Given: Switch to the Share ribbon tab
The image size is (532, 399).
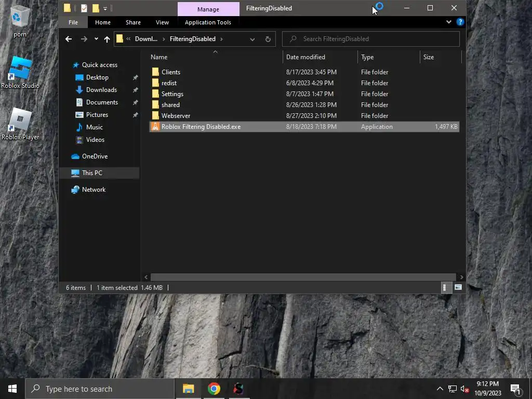Looking at the screenshot, I should 133,22.
